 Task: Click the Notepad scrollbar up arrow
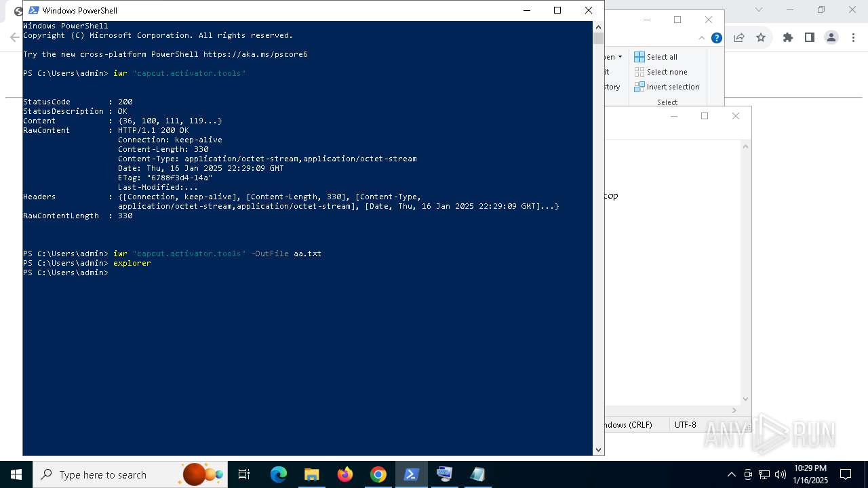[x=746, y=146]
